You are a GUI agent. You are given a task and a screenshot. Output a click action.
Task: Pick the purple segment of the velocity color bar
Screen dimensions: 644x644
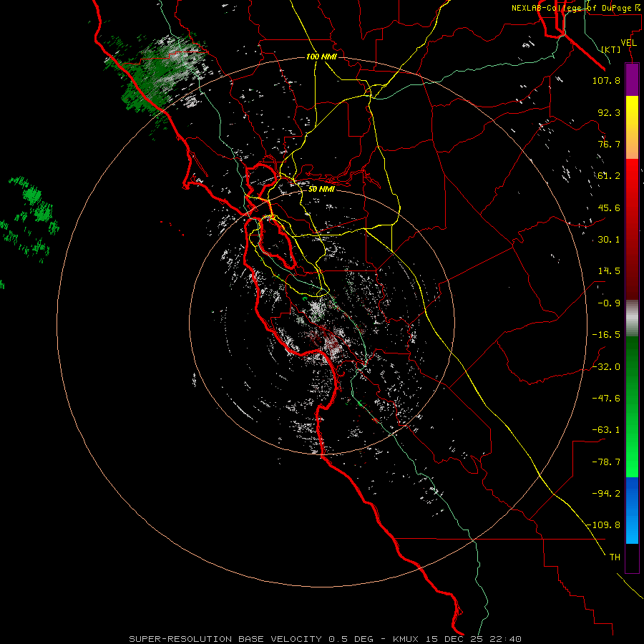point(632,79)
